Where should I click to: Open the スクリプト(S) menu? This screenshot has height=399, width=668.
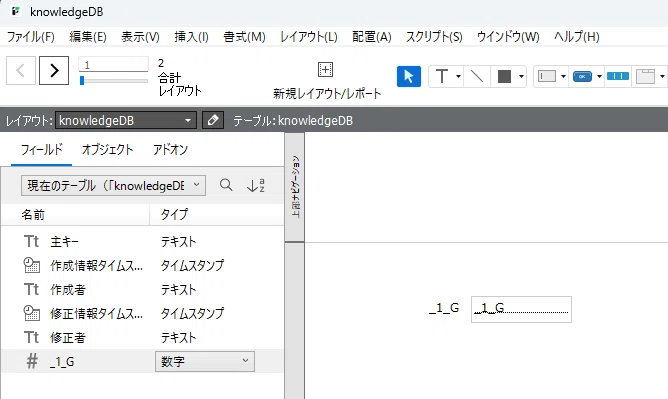[434, 37]
